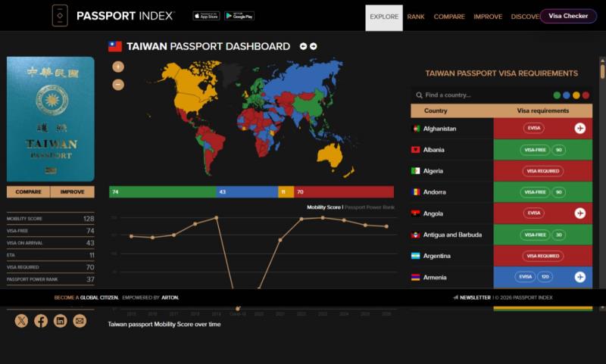Click the green 74 visa-free bar segment

coord(163,192)
